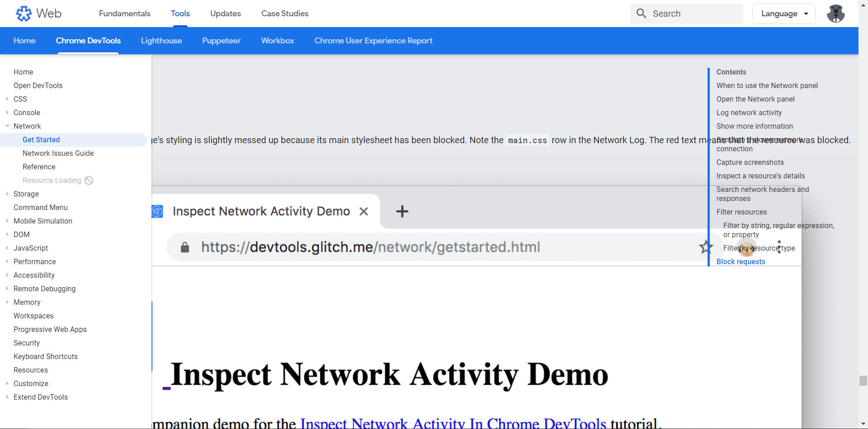Viewport: 868px width, 429px height.
Task: Click Capture screenshots in the Contents list
Action: [750, 162]
